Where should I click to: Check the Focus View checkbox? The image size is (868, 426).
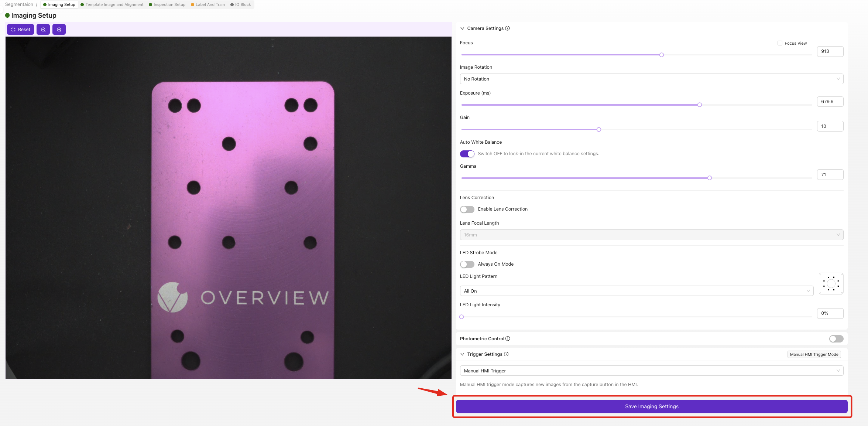pyautogui.click(x=780, y=43)
